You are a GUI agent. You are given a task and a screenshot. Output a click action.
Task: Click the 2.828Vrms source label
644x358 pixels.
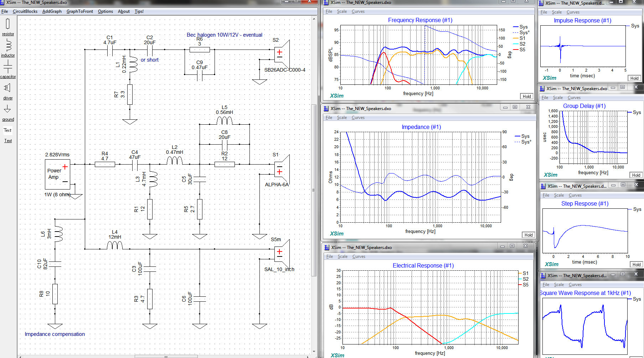[x=57, y=155]
